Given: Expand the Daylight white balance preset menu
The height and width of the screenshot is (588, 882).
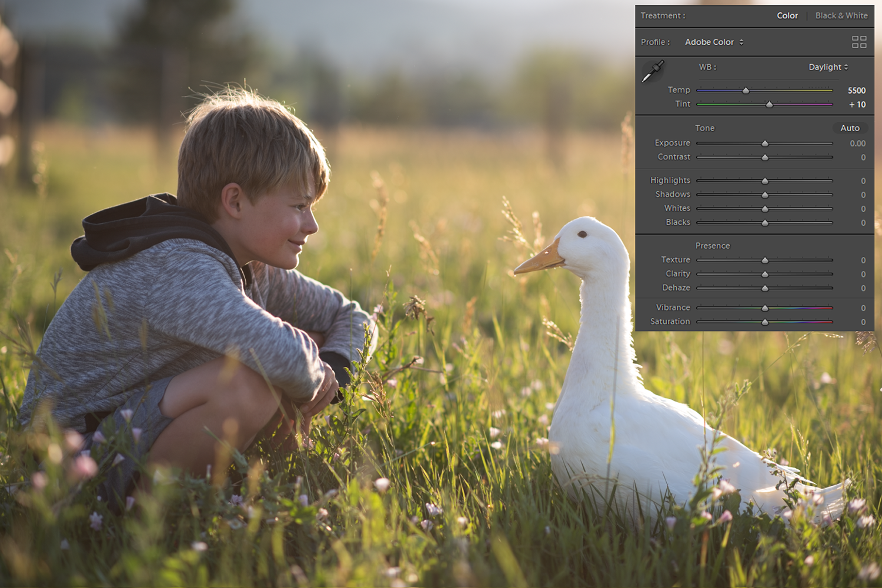Looking at the screenshot, I should (828, 67).
